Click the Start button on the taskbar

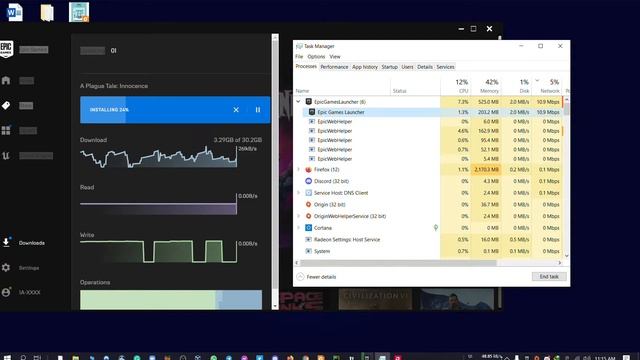coord(7,357)
